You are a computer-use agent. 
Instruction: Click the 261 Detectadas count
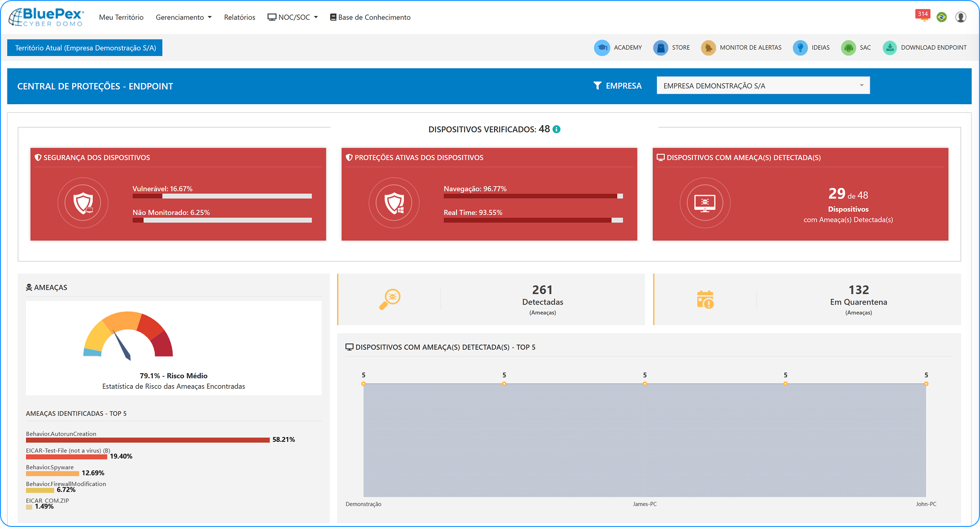tap(543, 290)
